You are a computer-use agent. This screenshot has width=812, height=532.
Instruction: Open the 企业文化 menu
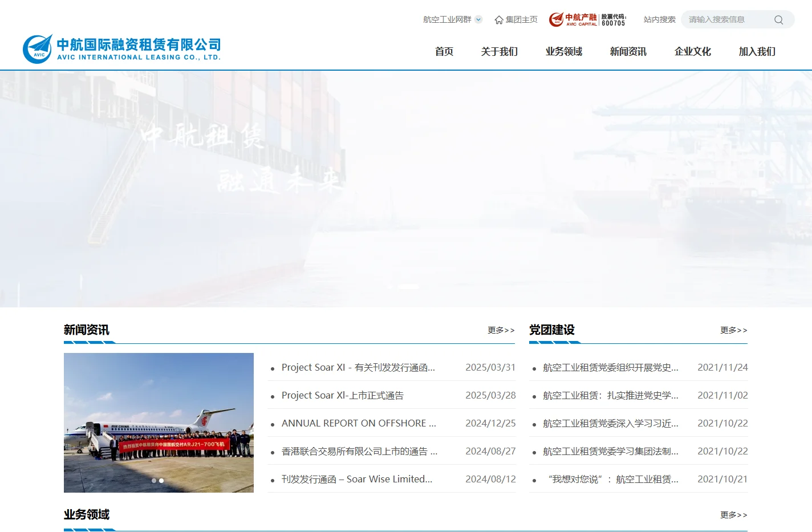pos(693,51)
